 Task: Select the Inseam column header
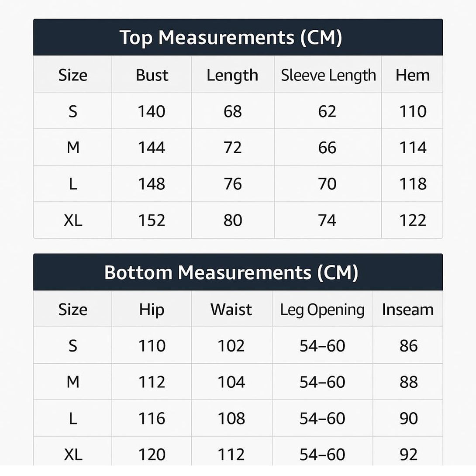pos(407,310)
